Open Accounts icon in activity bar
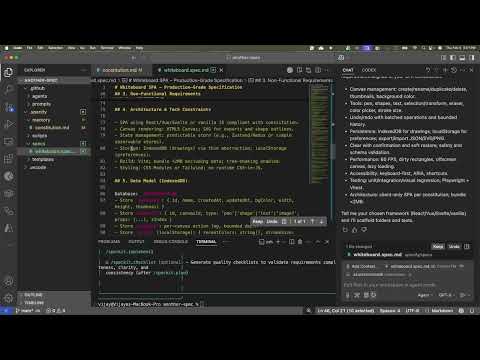The image size is (480, 360). pos(9,282)
